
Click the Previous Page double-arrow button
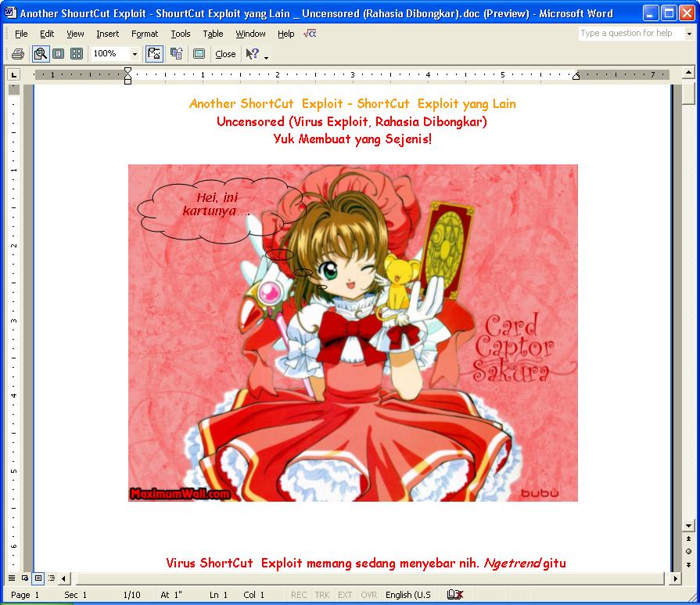click(688, 538)
